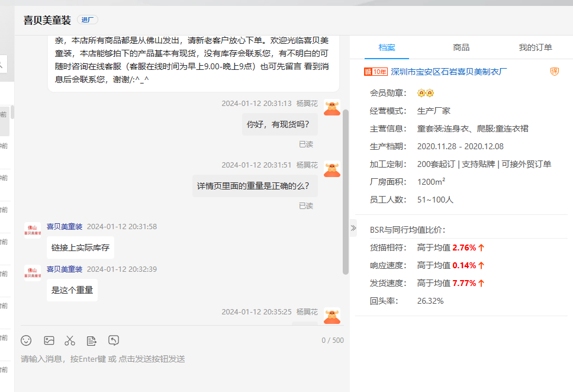Open the 深圳市宝安区石岩喜贝美制衣厂 company link
This screenshot has height=392, width=573.
tap(449, 72)
